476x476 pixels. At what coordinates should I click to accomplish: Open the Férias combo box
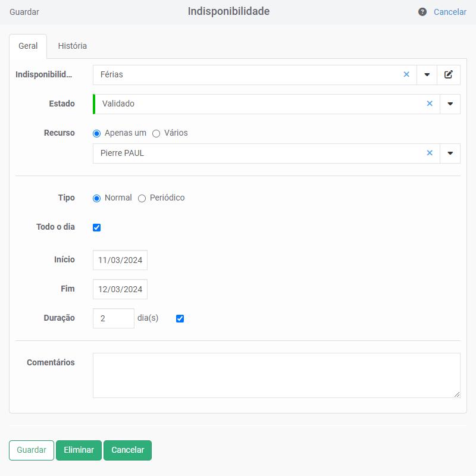tap(255, 75)
